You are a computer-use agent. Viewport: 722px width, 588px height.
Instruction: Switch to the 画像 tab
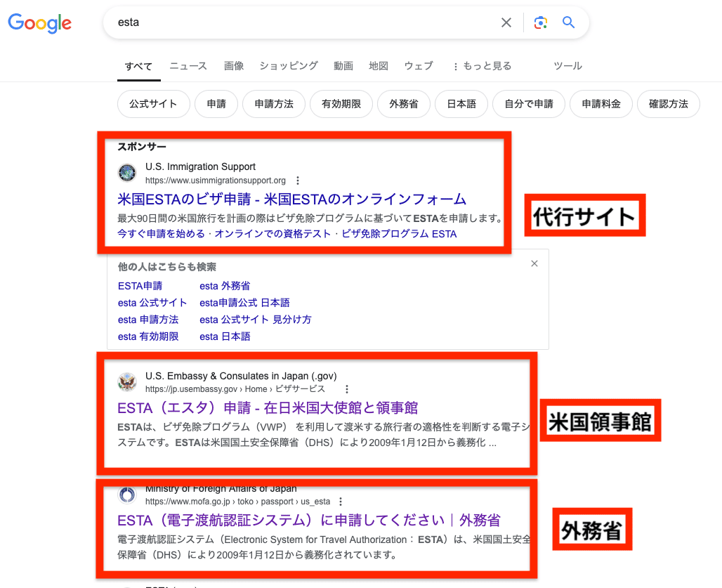coord(234,66)
